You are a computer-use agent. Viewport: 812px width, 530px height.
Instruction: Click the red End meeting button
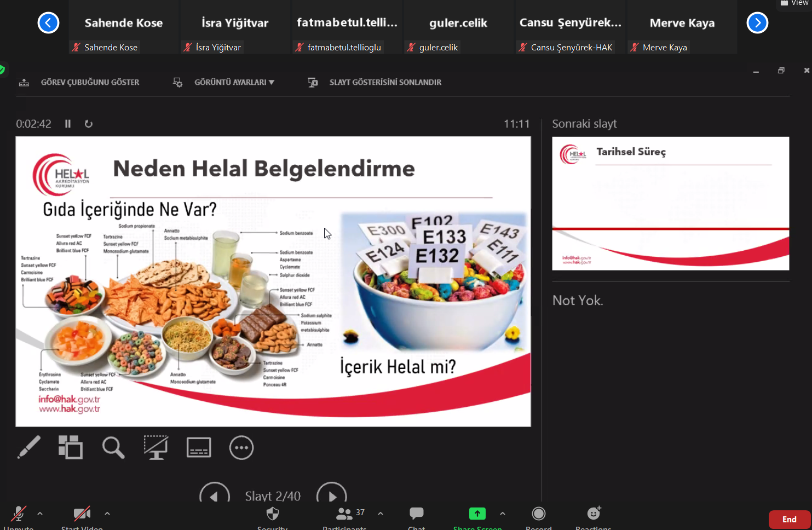789,520
